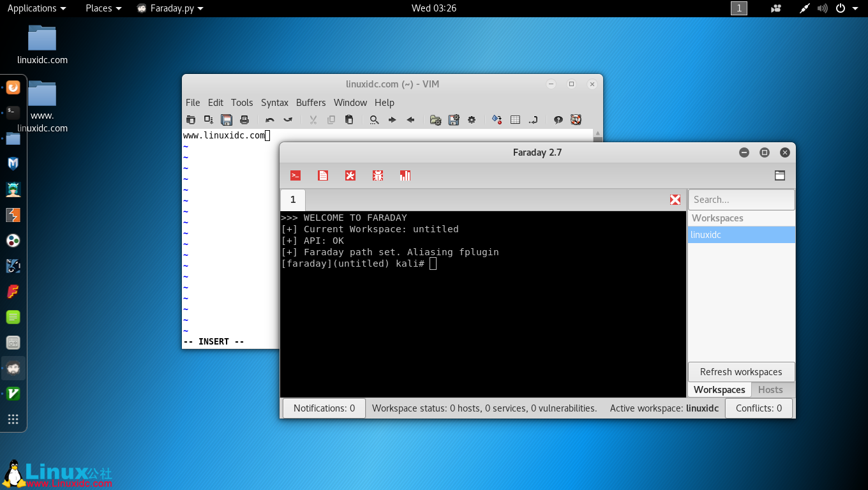
Task: Click VIM Undo toolbar icon
Action: [270, 119]
